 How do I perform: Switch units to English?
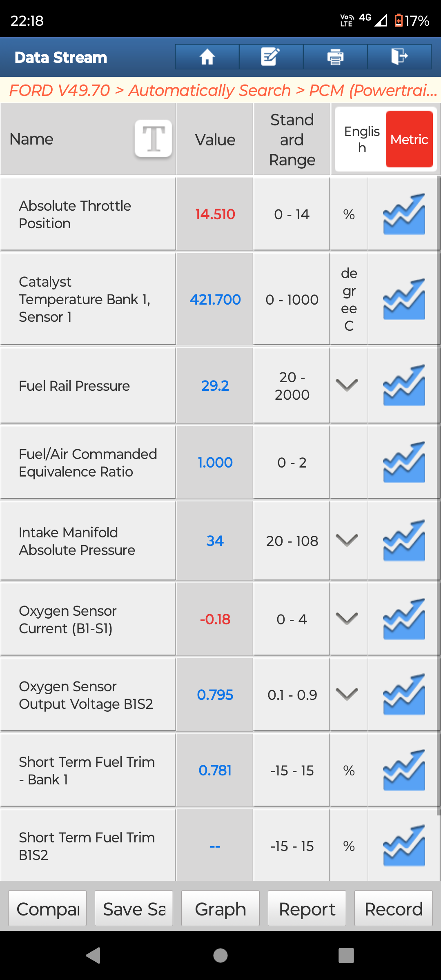point(361,139)
